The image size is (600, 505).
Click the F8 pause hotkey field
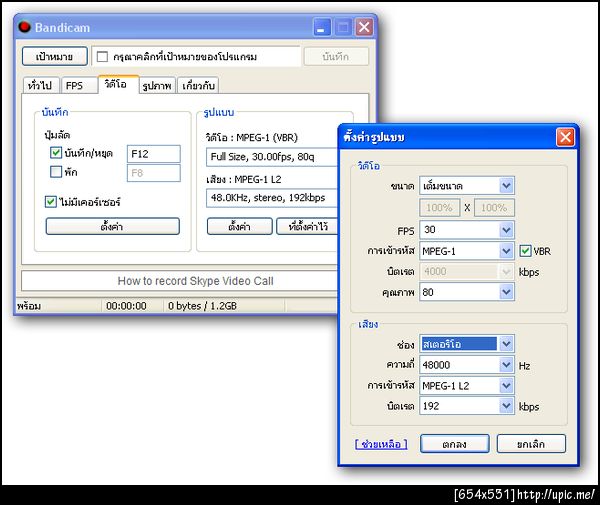(x=153, y=173)
